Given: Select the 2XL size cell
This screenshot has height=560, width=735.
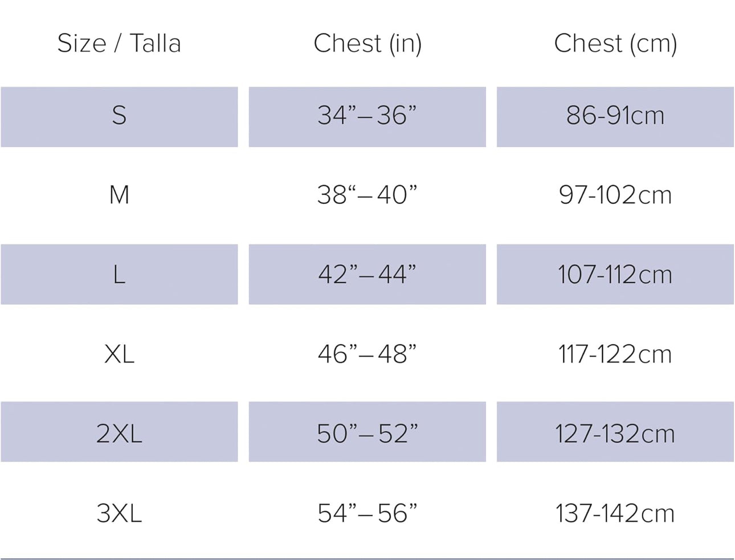Looking at the screenshot, I should coord(119,434).
